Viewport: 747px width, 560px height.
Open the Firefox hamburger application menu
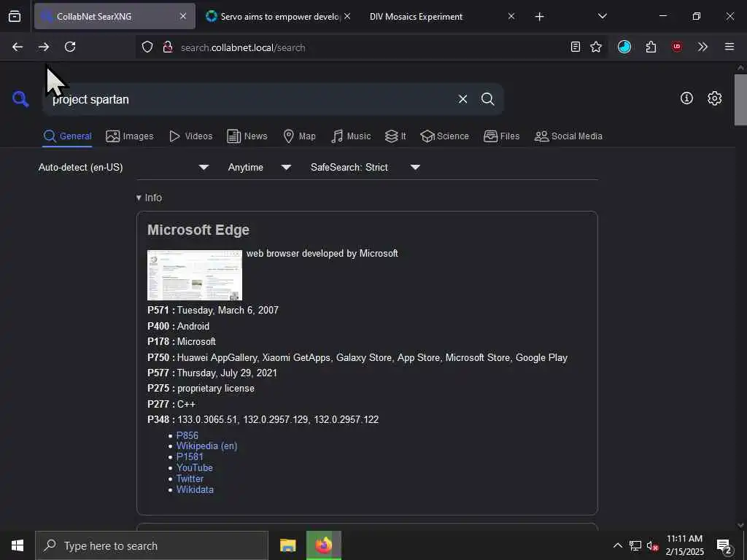[729, 47]
